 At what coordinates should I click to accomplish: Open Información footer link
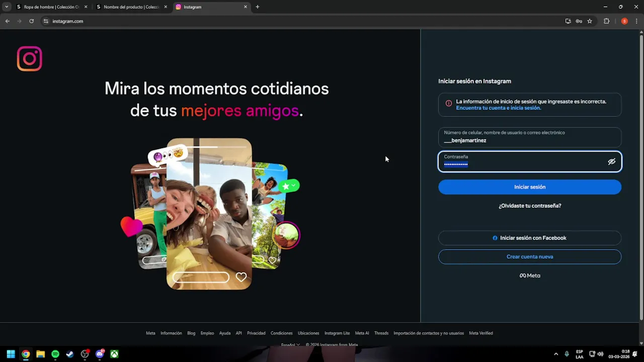click(x=171, y=333)
